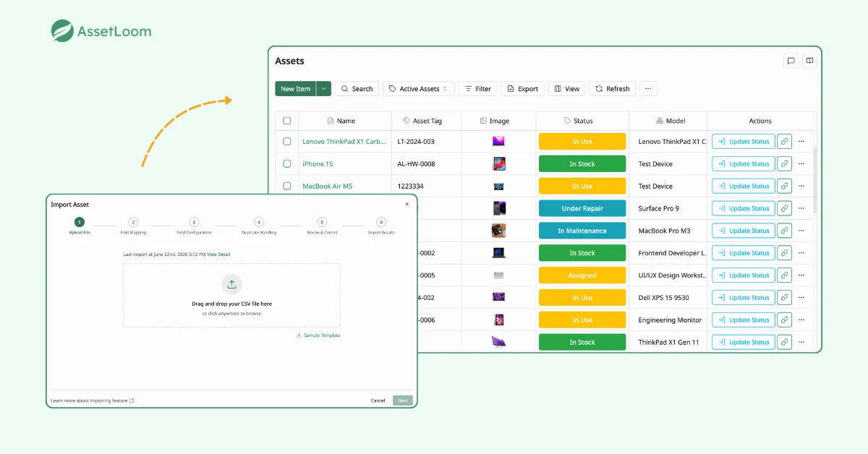This screenshot has height=454, width=868.
Task: Open thumbnail image in Engineering Monitor row
Action: (498, 320)
